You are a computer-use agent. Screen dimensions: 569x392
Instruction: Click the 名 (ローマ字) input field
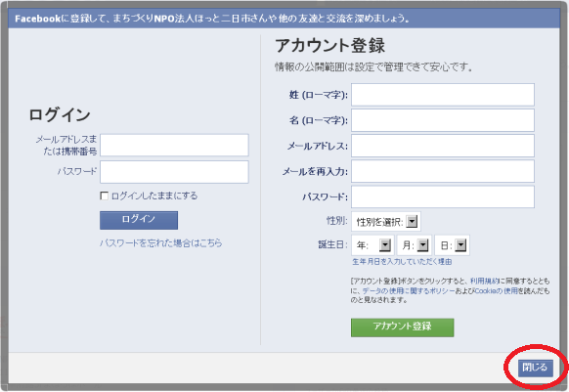(443, 120)
